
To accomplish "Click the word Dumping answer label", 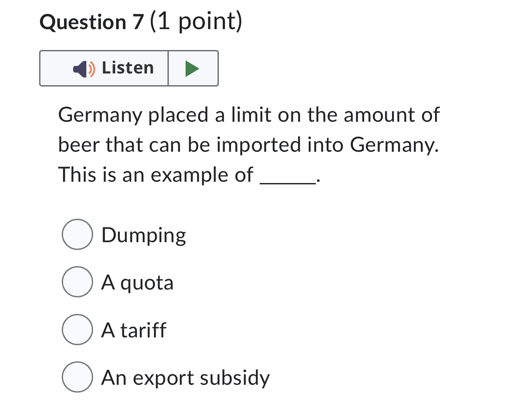I will (x=144, y=234).
